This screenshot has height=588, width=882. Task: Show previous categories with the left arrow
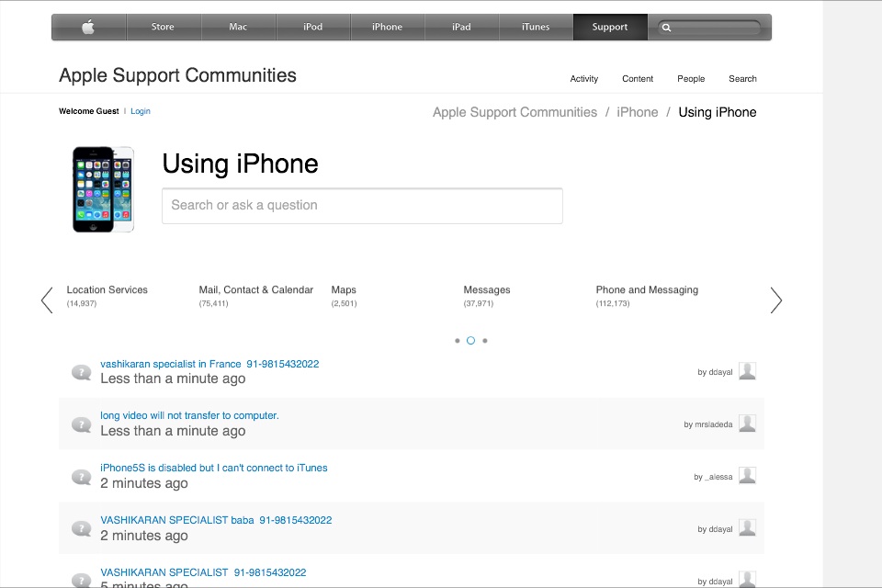pyautogui.click(x=47, y=300)
